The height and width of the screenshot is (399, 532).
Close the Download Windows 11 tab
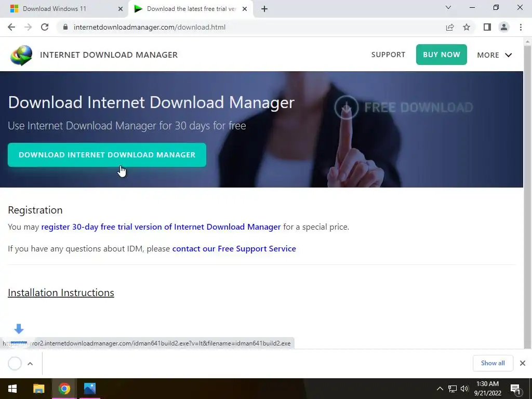121,9
